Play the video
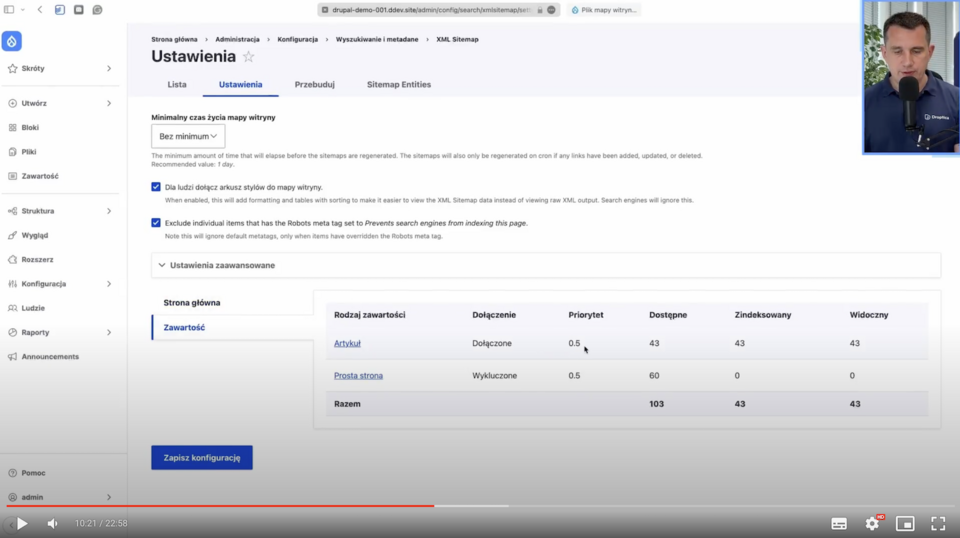960x538 pixels. (x=22, y=523)
